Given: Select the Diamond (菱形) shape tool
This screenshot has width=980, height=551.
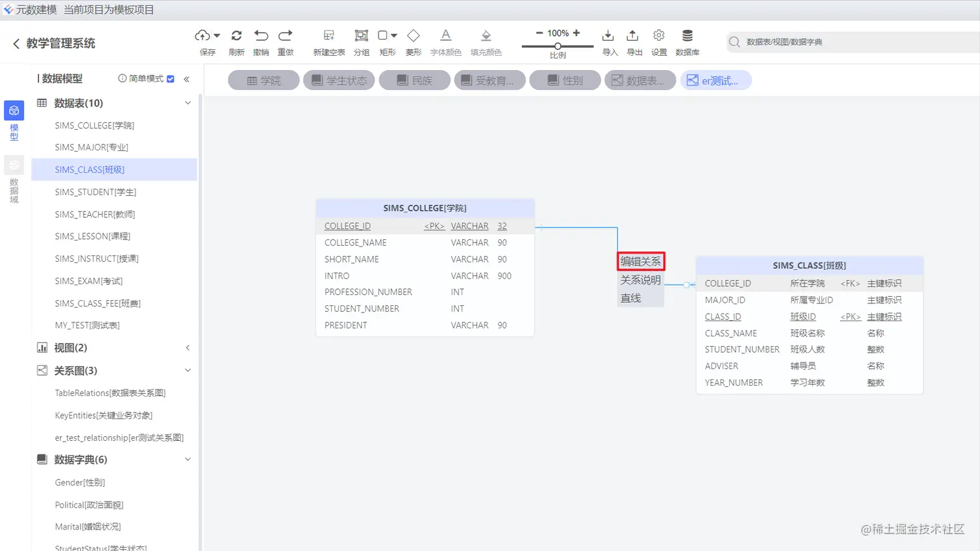Looking at the screenshot, I should 414,36.
